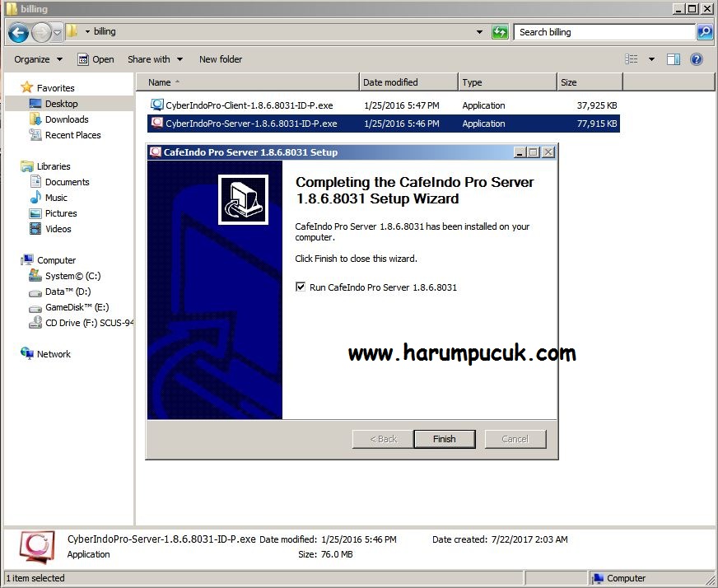Click the Back navigation arrow

(18, 32)
